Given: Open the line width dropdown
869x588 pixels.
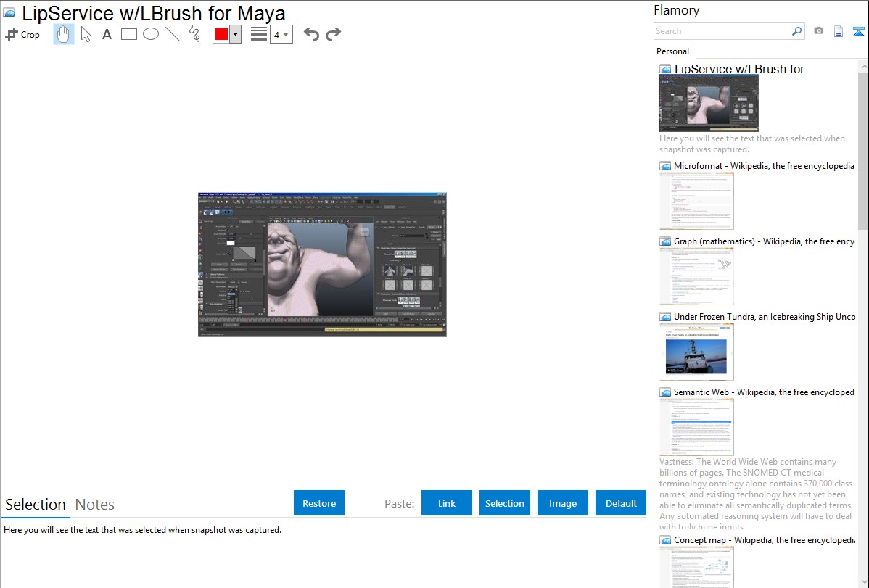Looking at the screenshot, I should pyautogui.click(x=281, y=34).
